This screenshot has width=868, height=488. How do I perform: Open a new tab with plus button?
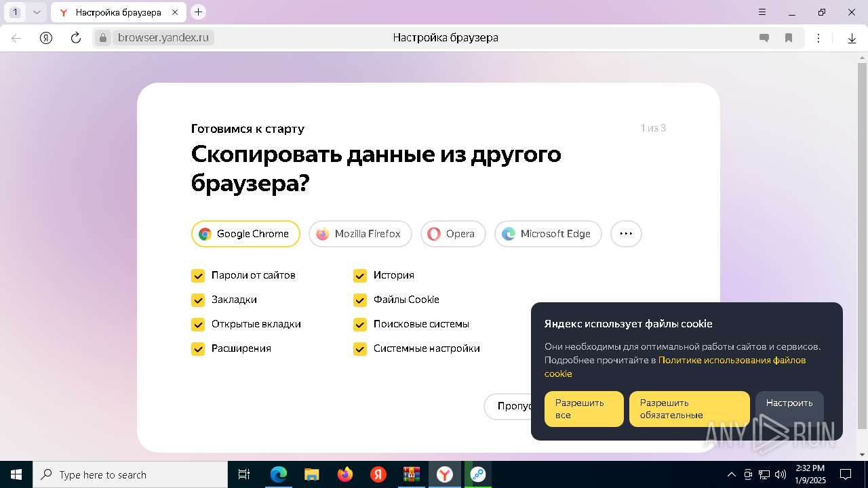point(198,12)
